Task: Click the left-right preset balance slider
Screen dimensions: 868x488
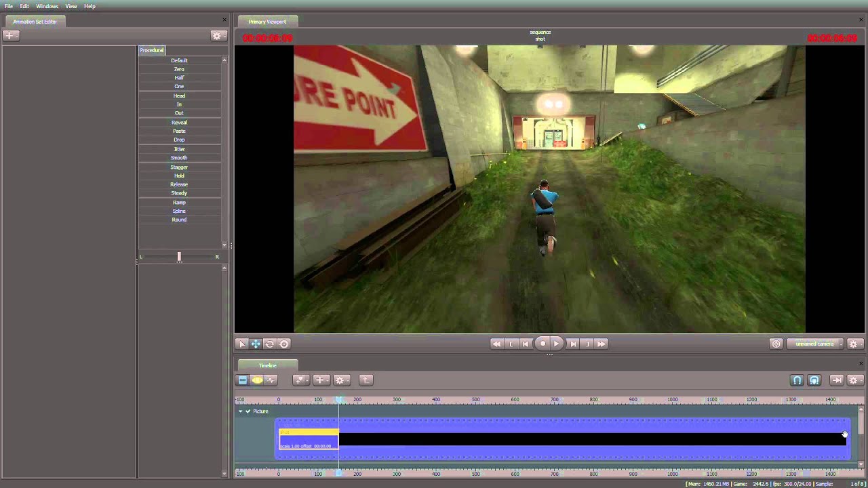Action: (179, 257)
